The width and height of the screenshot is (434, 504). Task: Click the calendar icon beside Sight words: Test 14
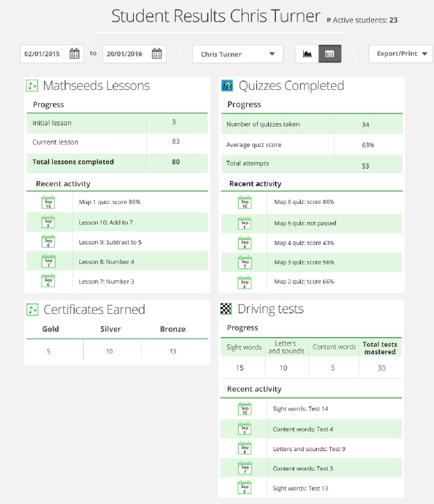pos(245,409)
